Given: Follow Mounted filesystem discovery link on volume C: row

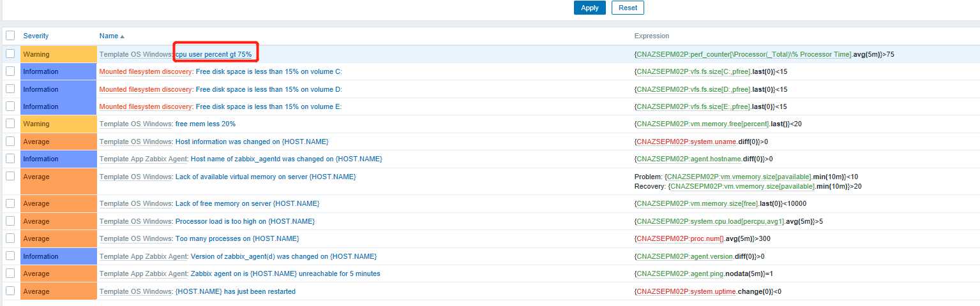Looking at the screenshot, I should coord(145,71).
